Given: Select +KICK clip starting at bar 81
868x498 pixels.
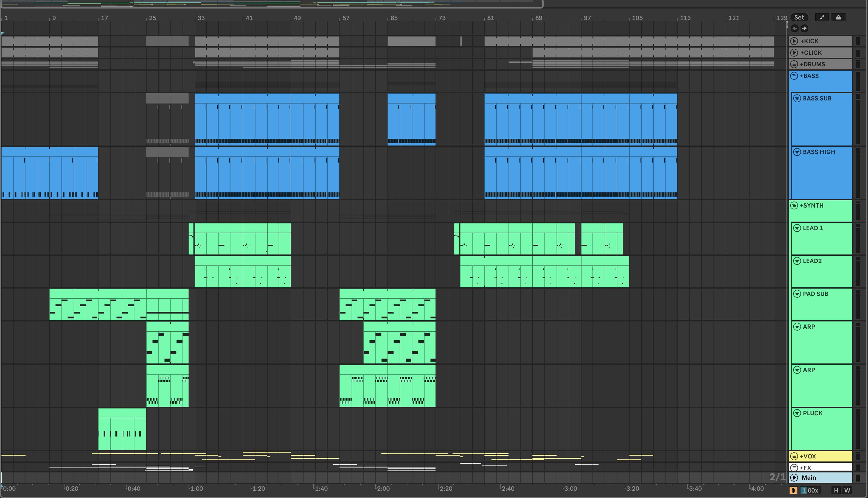Looking at the screenshot, I should coord(629,41).
